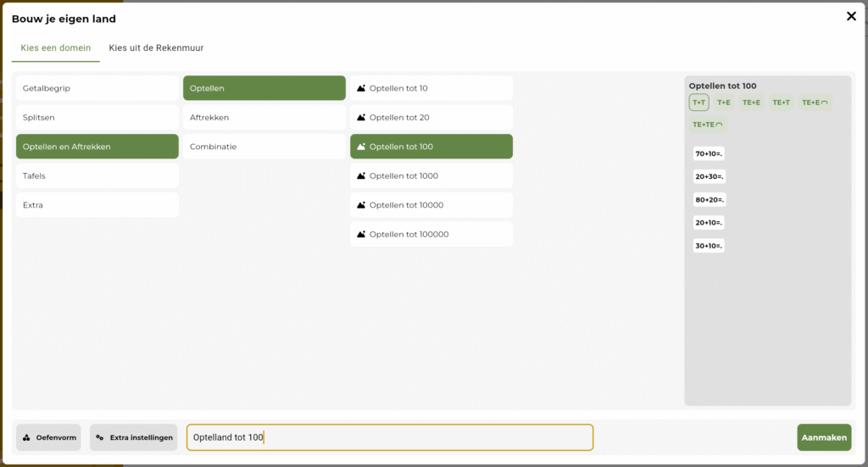Expand the Tafels domain
The height and width of the screenshot is (467, 868).
point(97,176)
